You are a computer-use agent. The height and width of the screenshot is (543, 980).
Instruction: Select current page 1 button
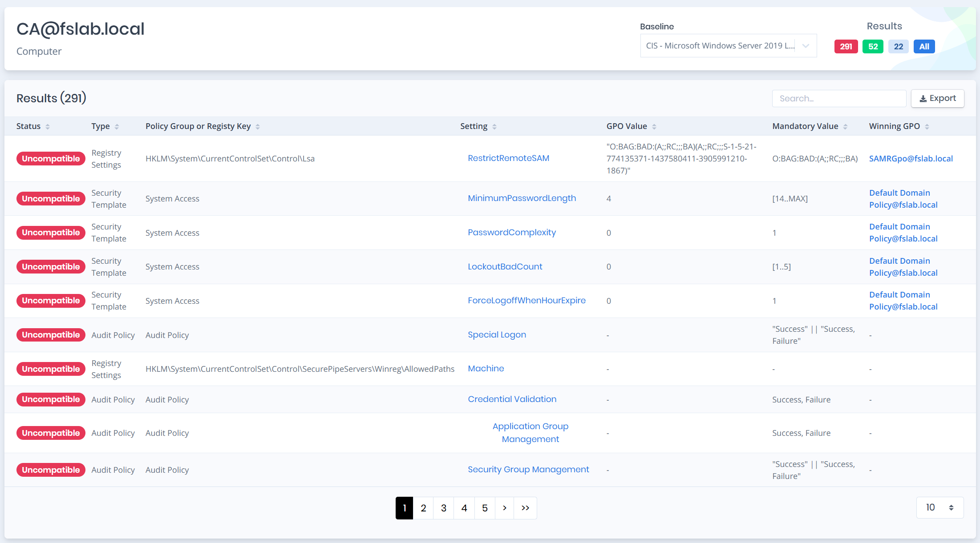click(404, 508)
